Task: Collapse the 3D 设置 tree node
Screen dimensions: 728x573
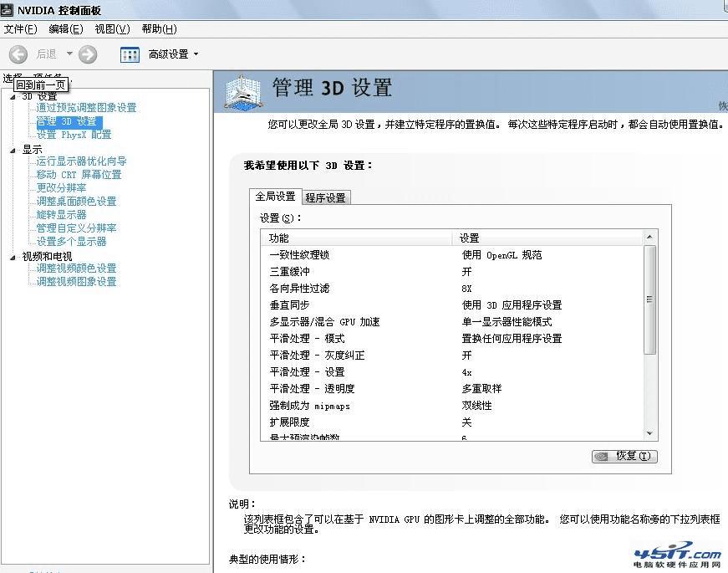Action: coord(13,97)
